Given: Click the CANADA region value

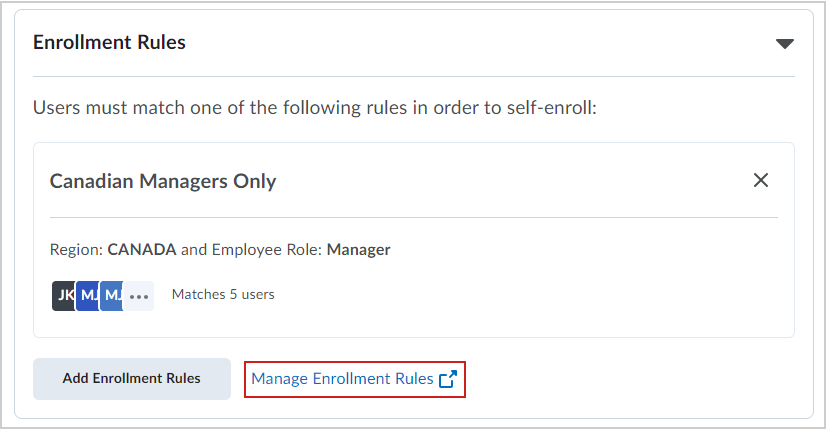Looking at the screenshot, I should (142, 249).
